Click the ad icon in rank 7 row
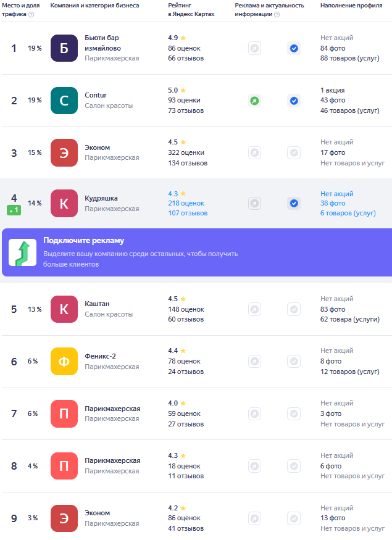Viewport: 392px width, 540px height. click(254, 413)
